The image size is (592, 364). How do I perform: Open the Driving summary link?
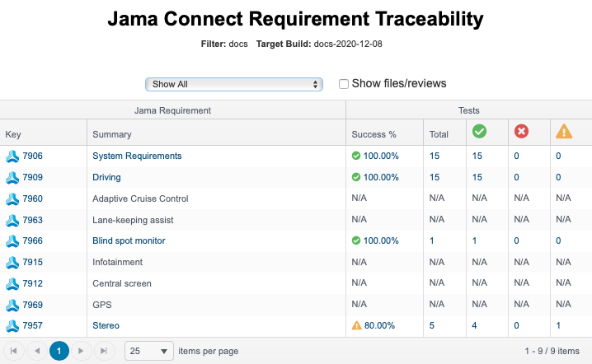[x=106, y=177]
